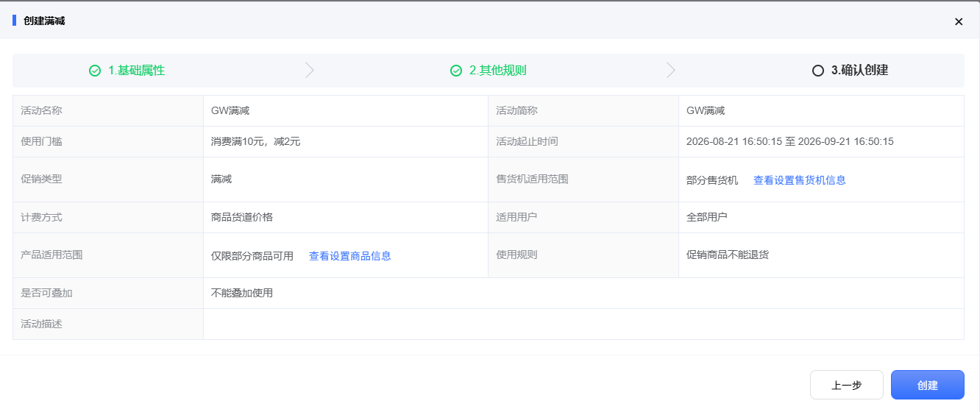
Task: Click the 部分售货机 text
Action: click(x=712, y=180)
